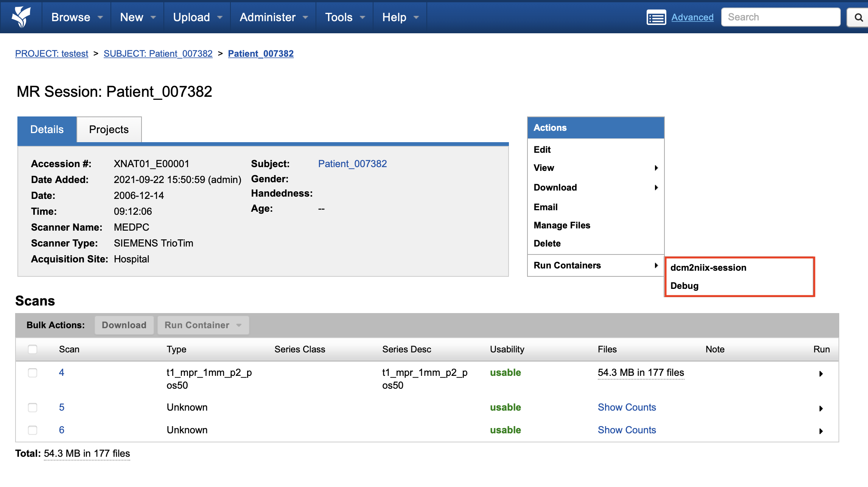Choose dcm2niix-session from Run Containers
The height and width of the screenshot is (487, 868).
click(708, 268)
